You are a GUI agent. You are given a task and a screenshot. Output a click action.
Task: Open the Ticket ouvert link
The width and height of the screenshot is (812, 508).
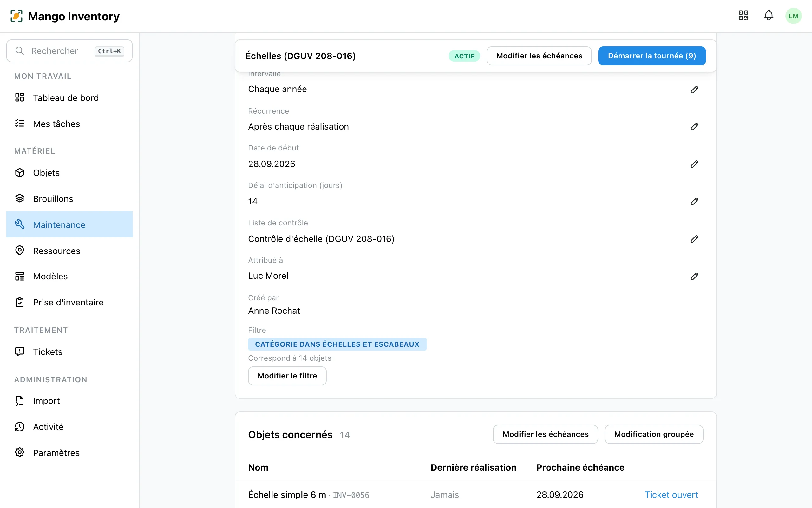pyautogui.click(x=671, y=495)
